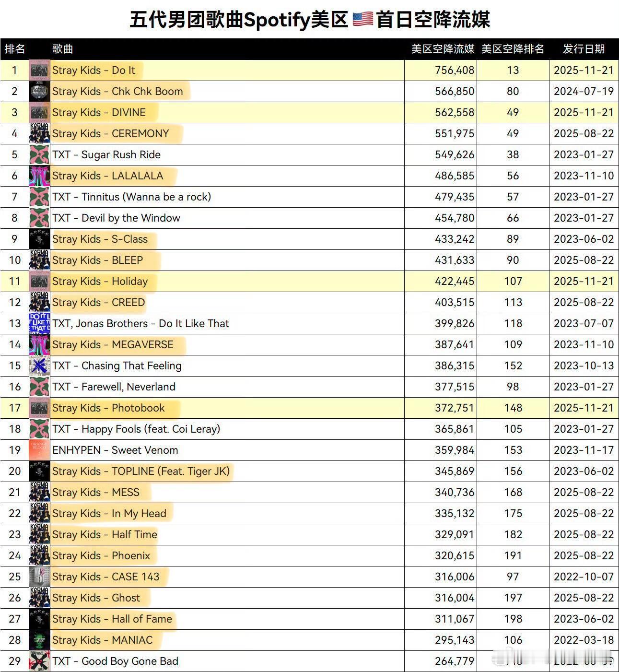Click the 发行日期 column header

point(584,49)
